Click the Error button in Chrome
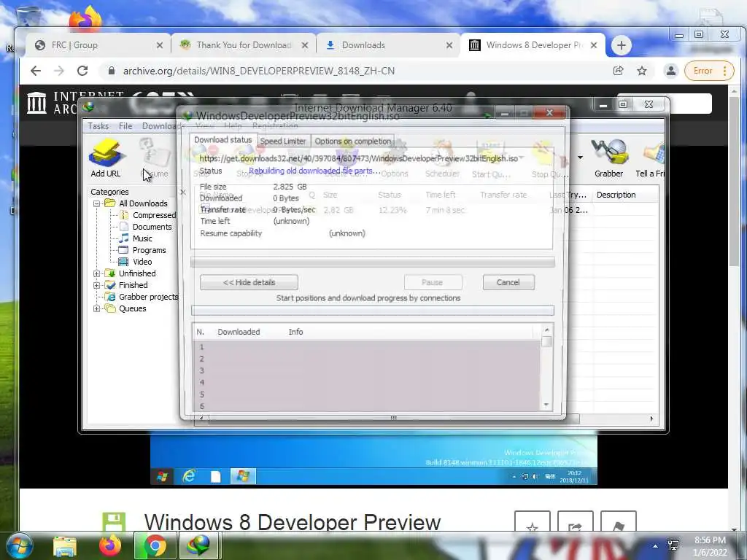The height and width of the screenshot is (560, 747). coord(708,71)
